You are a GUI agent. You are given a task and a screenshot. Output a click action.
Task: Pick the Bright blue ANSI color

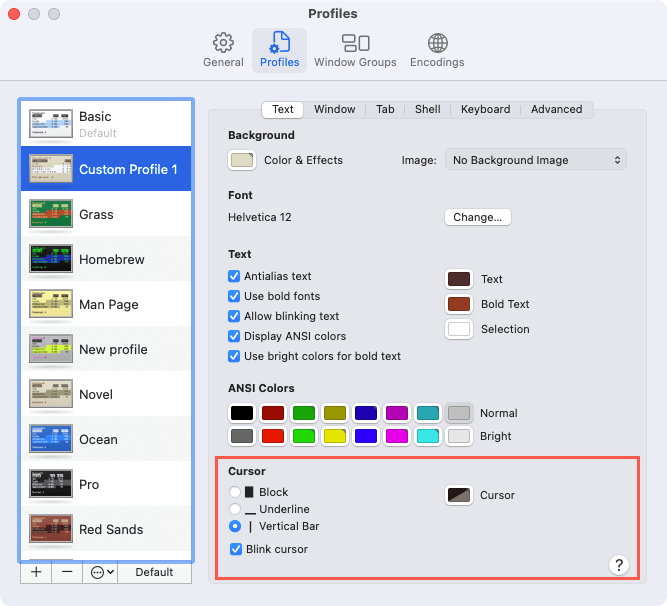point(366,436)
